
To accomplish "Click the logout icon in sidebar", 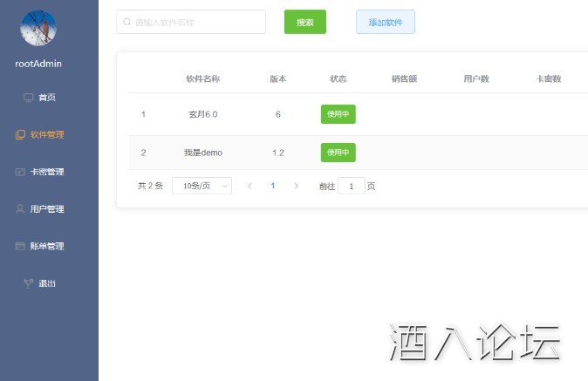I will pyautogui.click(x=28, y=283).
